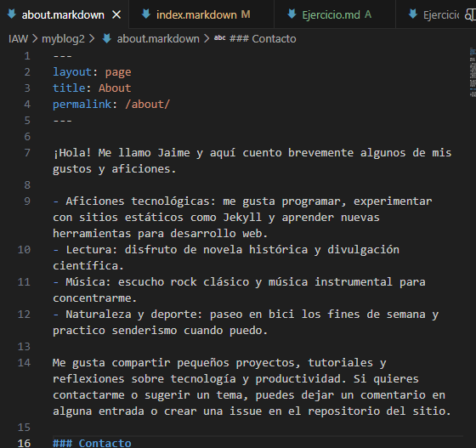Click the '### Contacto' heading text
Viewport: 476px width, 448px height.
tap(92, 443)
